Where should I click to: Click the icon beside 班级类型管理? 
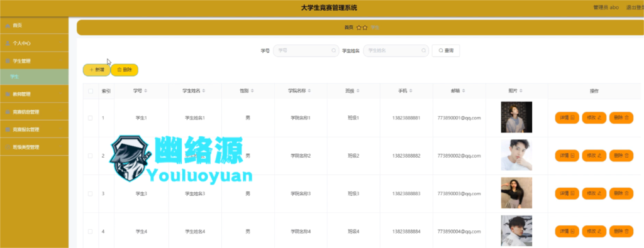tap(8, 147)
